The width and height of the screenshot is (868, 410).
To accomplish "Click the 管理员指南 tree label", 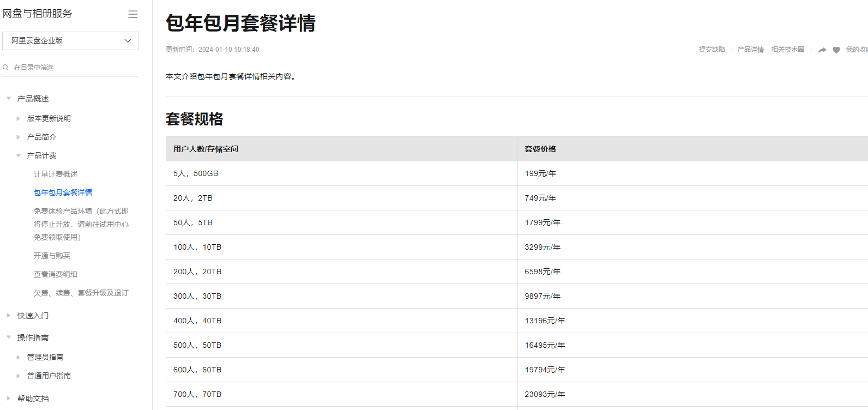I will [x=45, y=357].
